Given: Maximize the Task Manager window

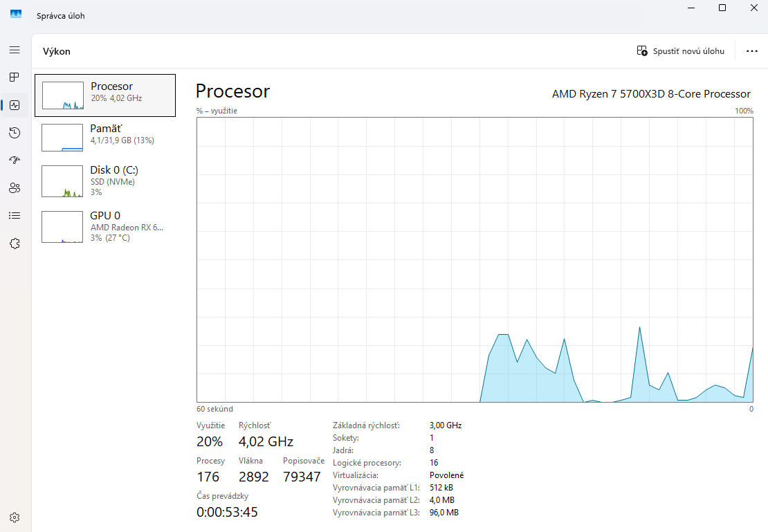Looking at the screenshot, I should pos(722,8).
